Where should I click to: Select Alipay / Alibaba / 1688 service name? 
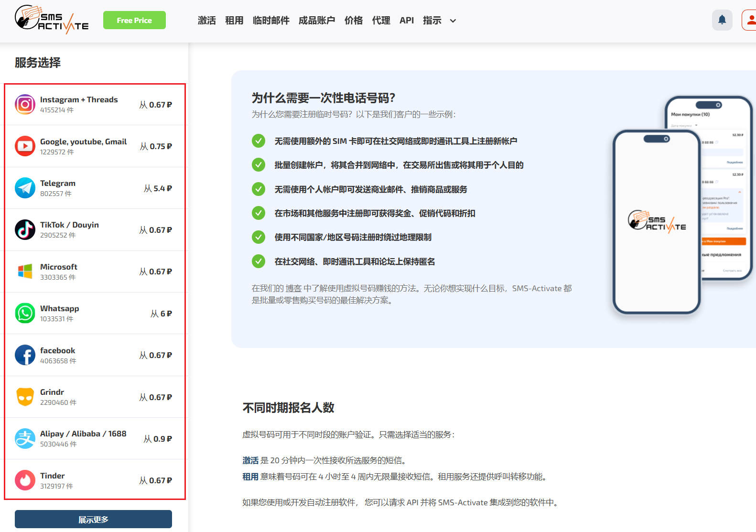click(83, 434)
